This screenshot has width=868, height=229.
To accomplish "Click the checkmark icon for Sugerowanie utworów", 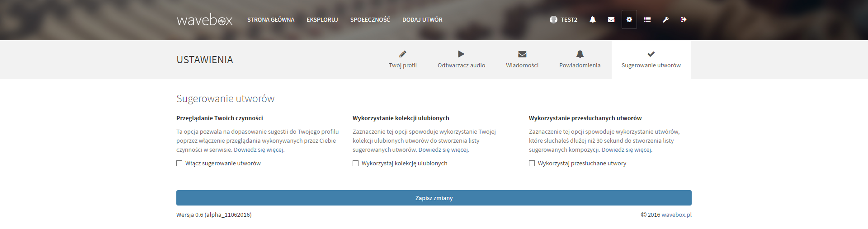I will coord(651,54).
